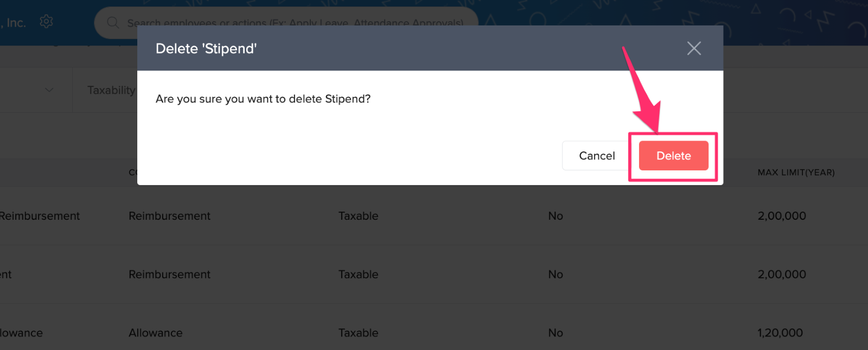Screen dimensions: 868x350
Task: Click first row's Reimbursement type cell
Action: (x=169, y=216)
